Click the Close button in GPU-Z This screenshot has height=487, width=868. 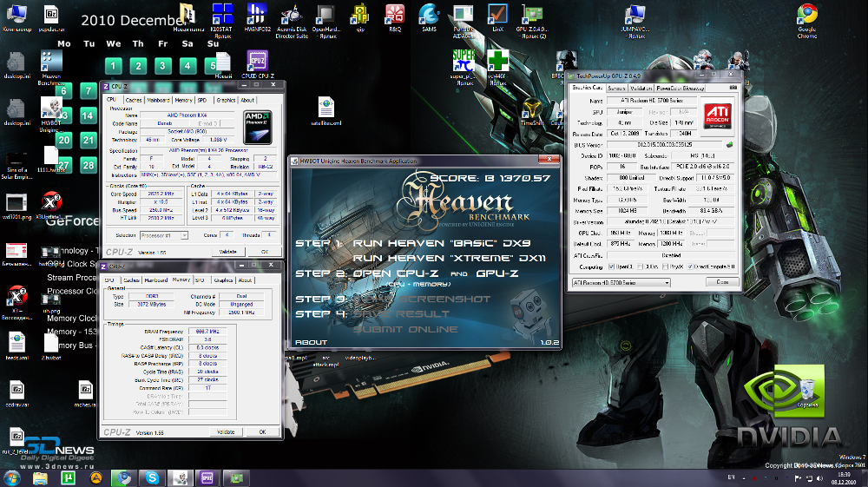pyautogui.click(x=722, y=282)
